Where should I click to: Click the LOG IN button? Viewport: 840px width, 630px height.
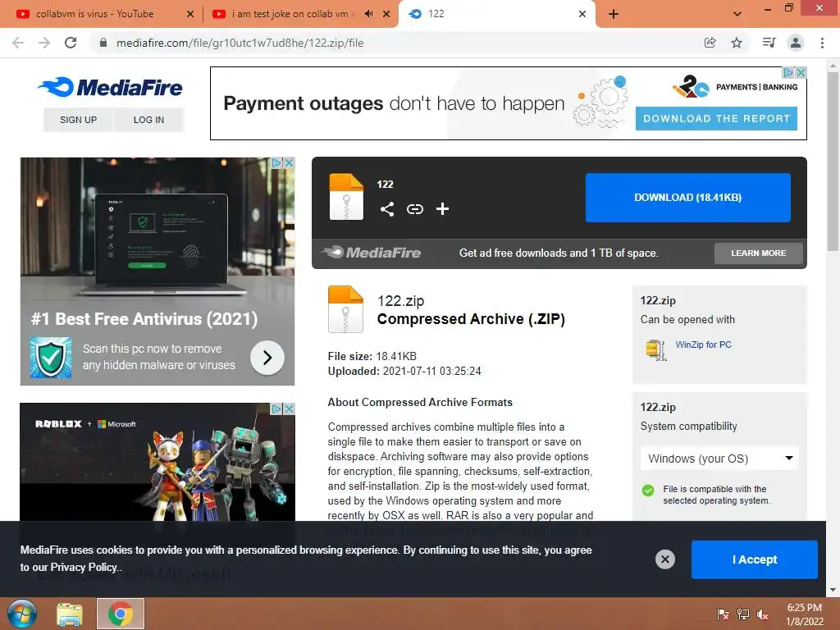click(x=148, y=120)
